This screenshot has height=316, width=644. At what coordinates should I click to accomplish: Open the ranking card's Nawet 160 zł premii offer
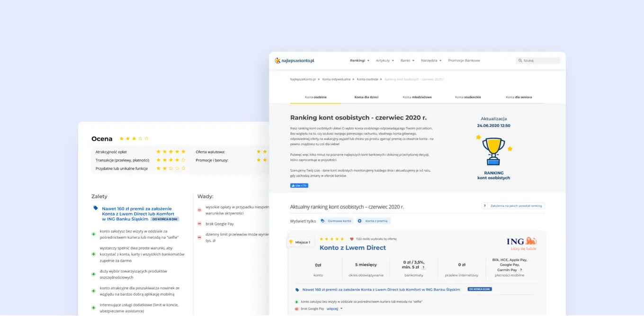tap(381, 289)
